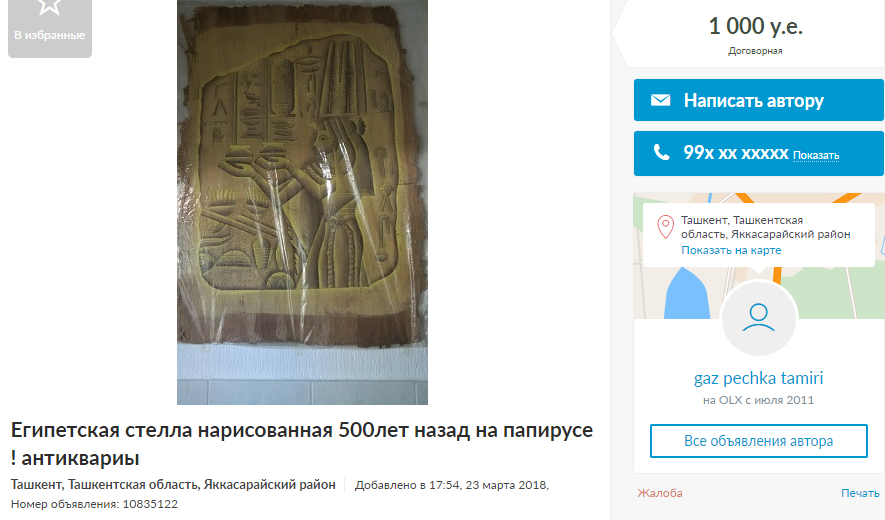Report listing via Жалоба link
The height and width of the screenshot is (520, 885).
pyautogui.click(x=660, y=493)
